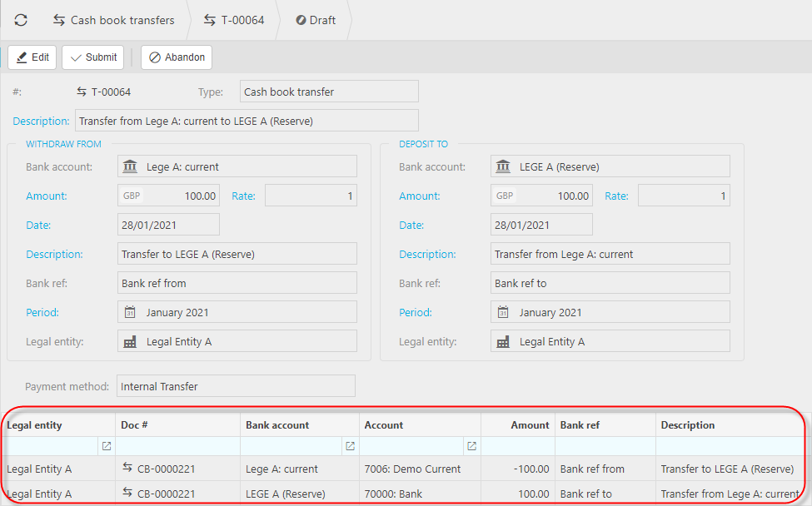Click the transfer arrows icon beside T-00064 number

point(82,92)
